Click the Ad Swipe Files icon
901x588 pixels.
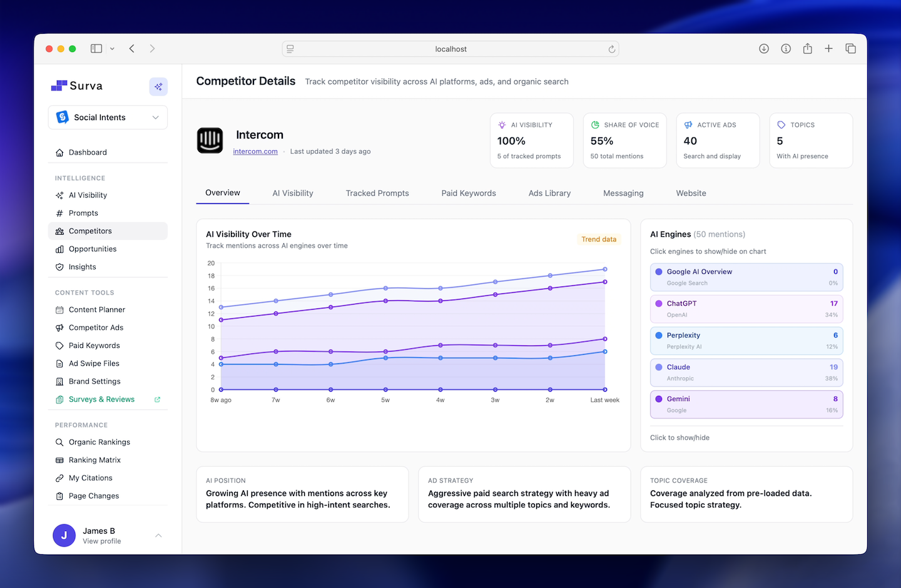tap(59, 363)
